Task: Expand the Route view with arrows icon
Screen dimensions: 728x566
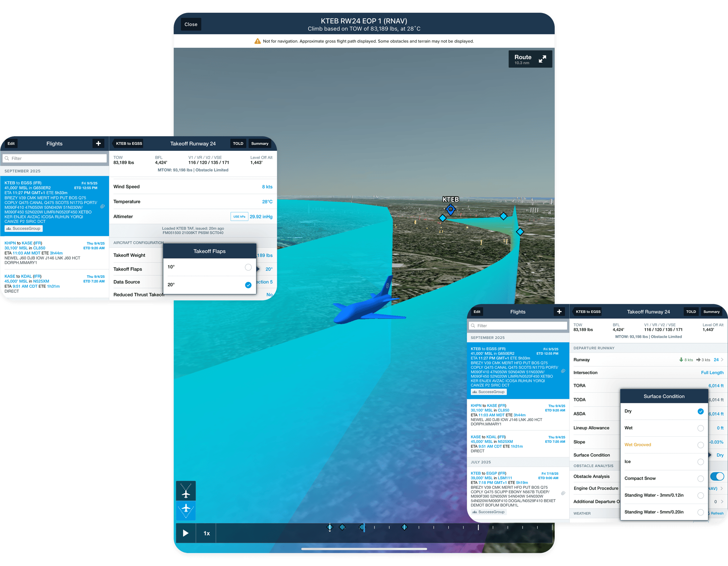Action: [542, 59]
